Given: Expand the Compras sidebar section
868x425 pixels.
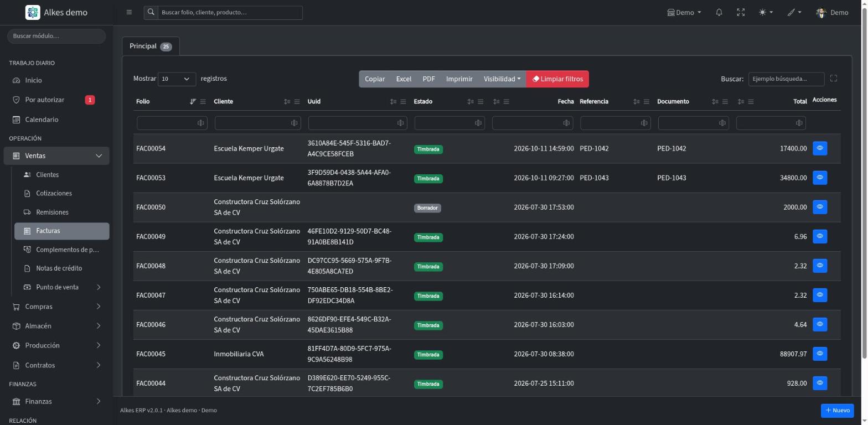Looking at the screenshot, I should point(56,307).
